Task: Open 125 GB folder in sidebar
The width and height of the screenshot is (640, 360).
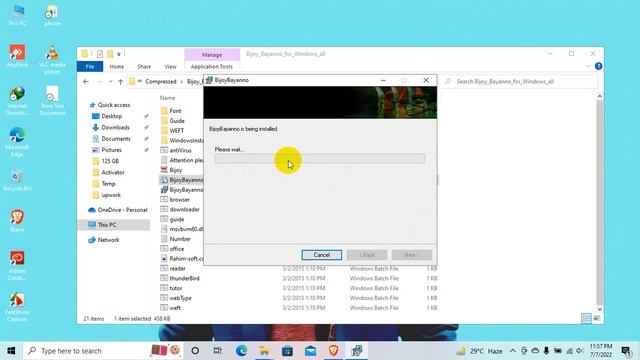Action: tap(110, 161)
